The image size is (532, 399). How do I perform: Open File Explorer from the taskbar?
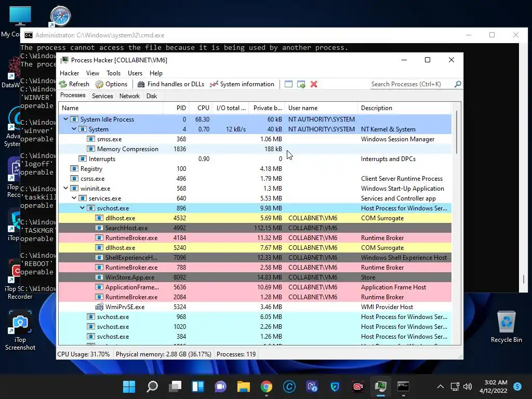[x=243, y=387]
